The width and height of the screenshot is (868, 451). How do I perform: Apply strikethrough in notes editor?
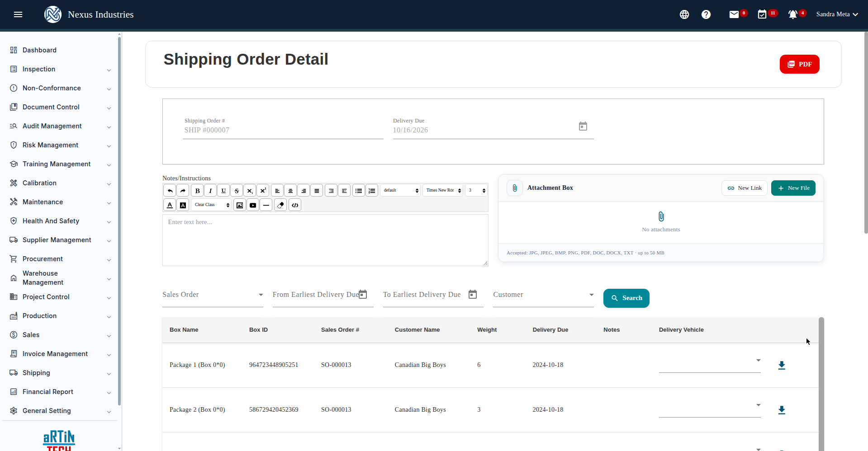(x=237, y=191)
